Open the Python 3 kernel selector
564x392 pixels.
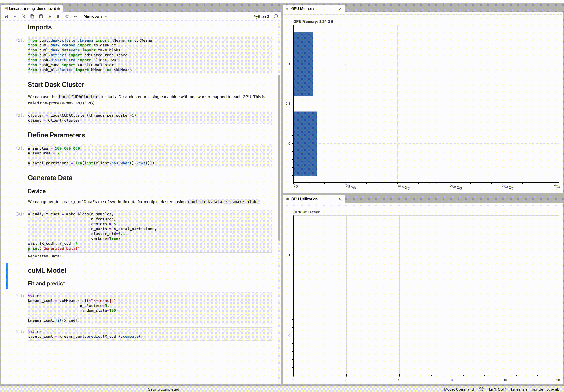261,16
